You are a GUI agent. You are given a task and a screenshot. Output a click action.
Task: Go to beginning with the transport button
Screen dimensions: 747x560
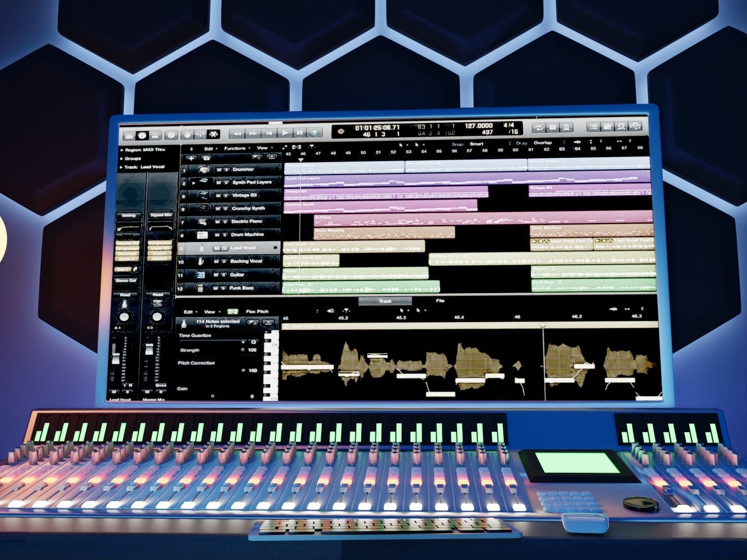(269, 133)
